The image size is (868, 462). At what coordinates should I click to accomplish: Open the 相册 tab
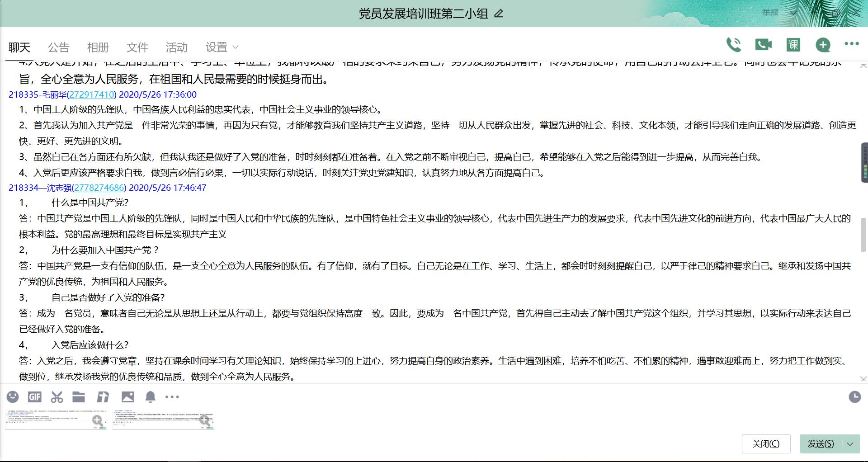click(98, 47)
